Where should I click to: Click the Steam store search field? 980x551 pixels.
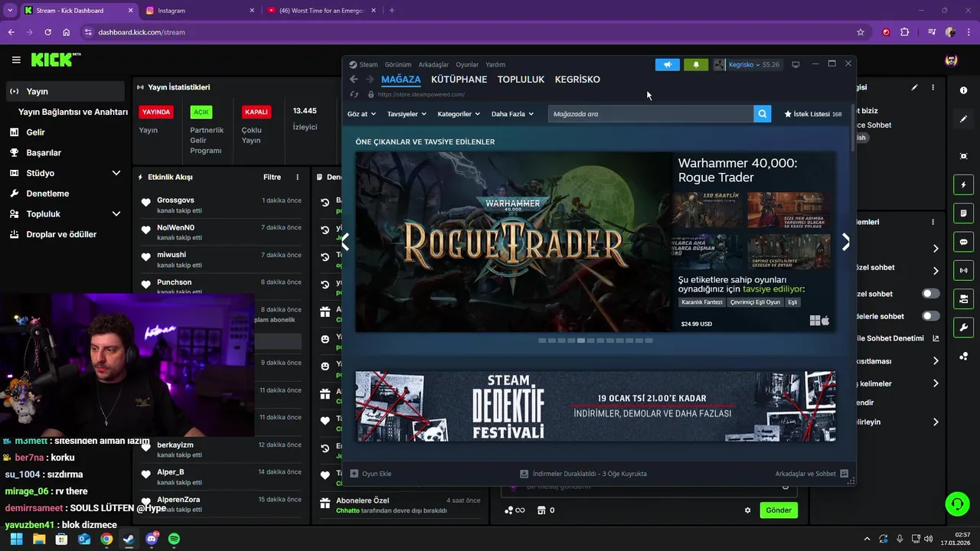click(651, 114)
